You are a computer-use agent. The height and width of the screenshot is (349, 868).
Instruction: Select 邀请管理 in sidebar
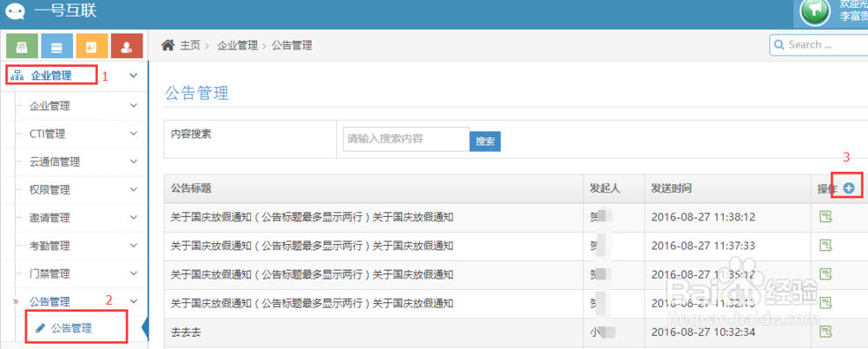pos(49,218)
